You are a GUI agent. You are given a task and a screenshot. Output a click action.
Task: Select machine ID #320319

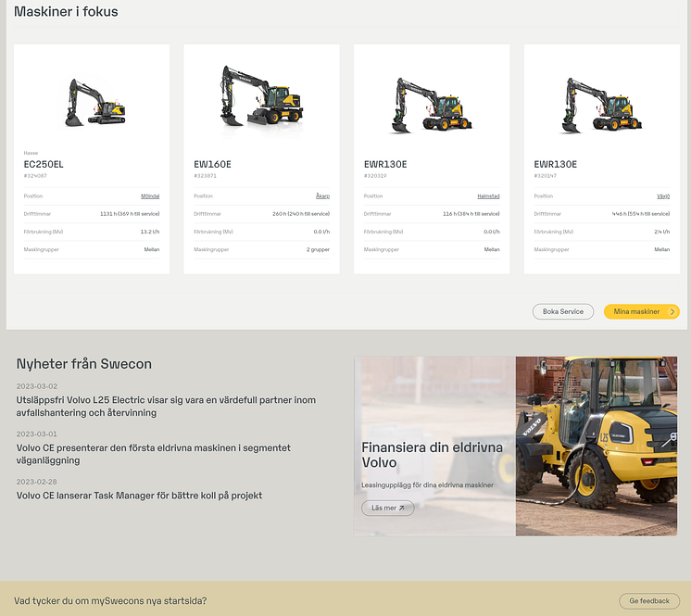[x=375, y=176]
